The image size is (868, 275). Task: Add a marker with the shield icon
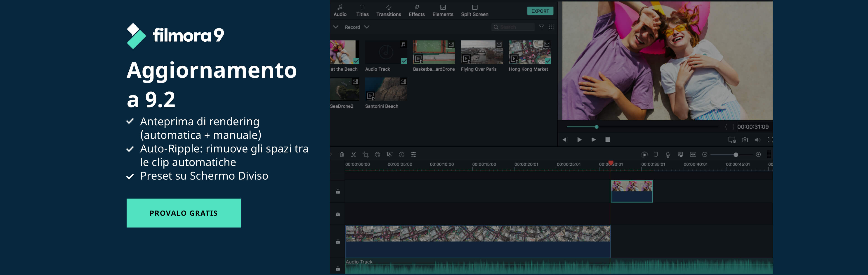coord(656,154)
